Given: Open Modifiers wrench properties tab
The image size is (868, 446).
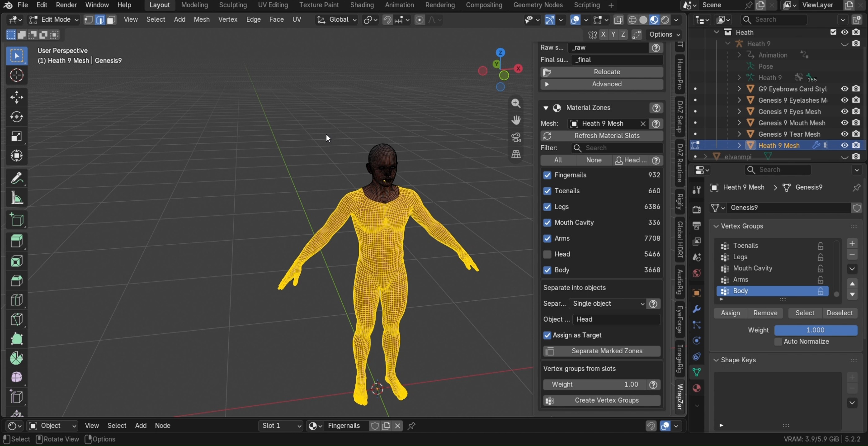Looking at the screenshot, I should tap(697, 309).
